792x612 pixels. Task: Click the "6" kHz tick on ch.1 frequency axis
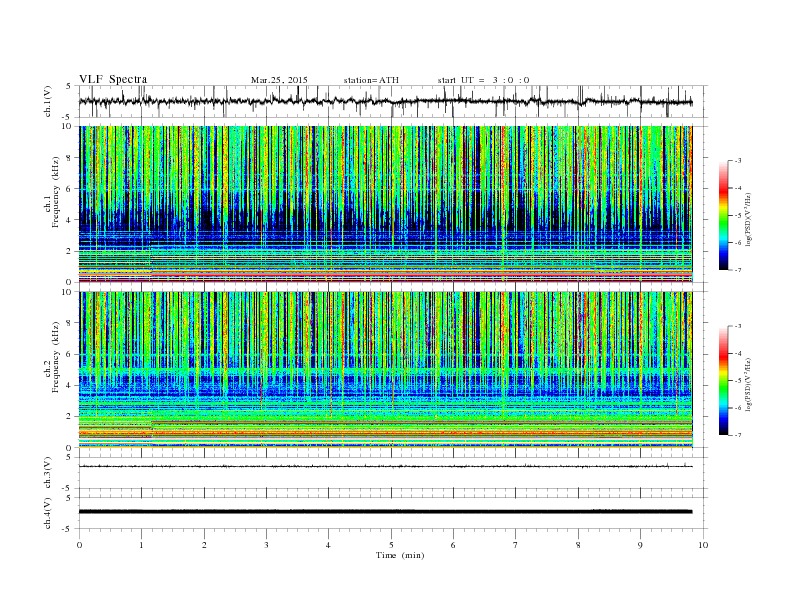[70, 189]
